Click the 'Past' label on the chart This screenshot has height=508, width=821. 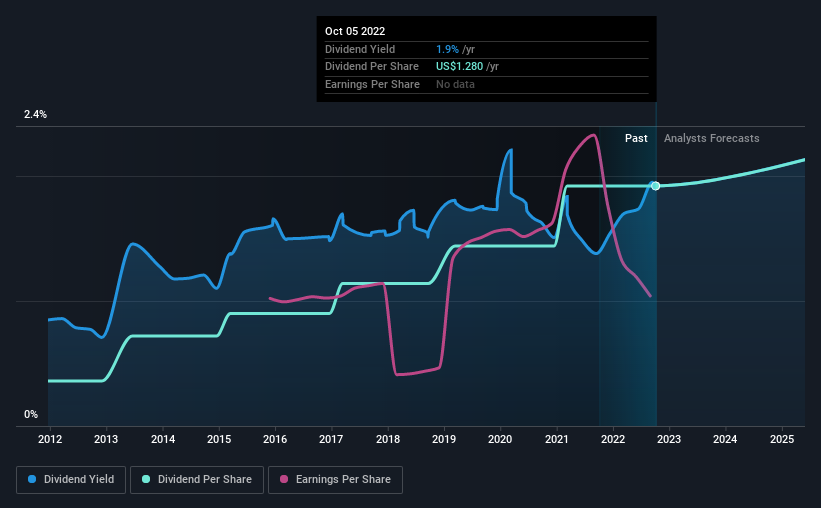coord(636,138)
